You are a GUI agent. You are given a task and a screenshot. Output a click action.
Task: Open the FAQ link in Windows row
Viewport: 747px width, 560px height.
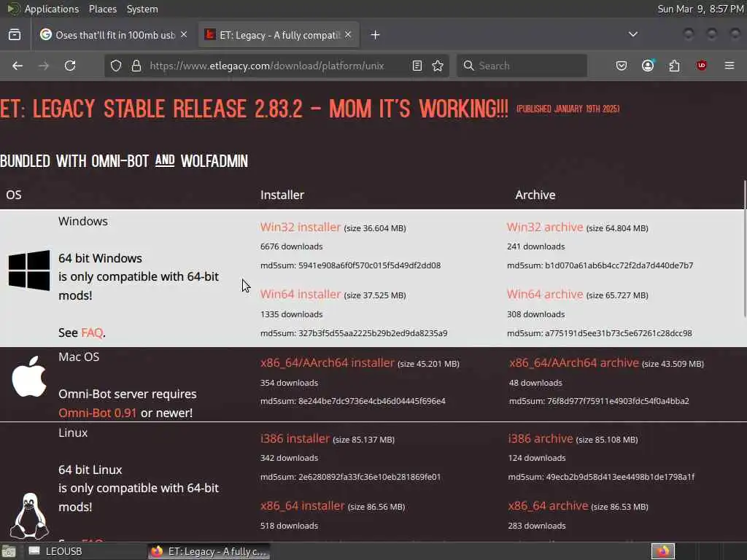click(x=92, y=332)
